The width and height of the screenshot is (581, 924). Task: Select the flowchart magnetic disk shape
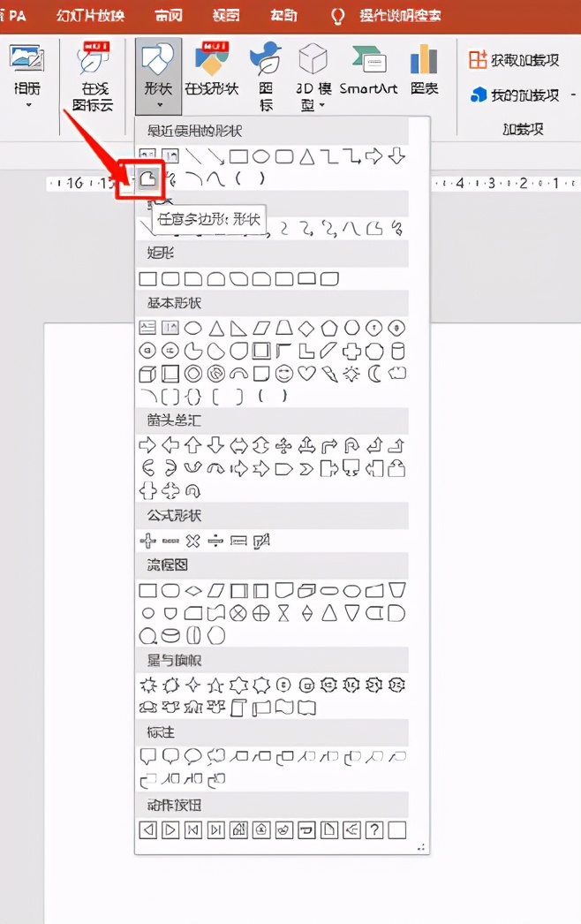point(170,636)
